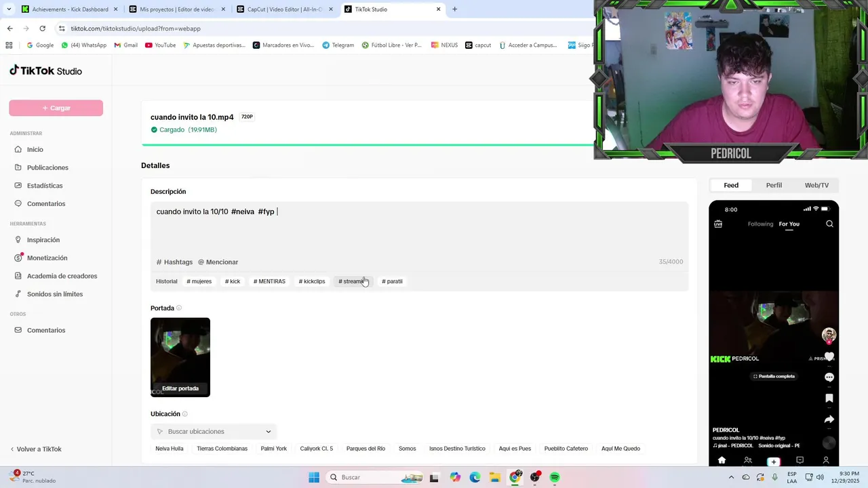
Task: Open the Telegram bookmark
Action: tap(338, 45)
